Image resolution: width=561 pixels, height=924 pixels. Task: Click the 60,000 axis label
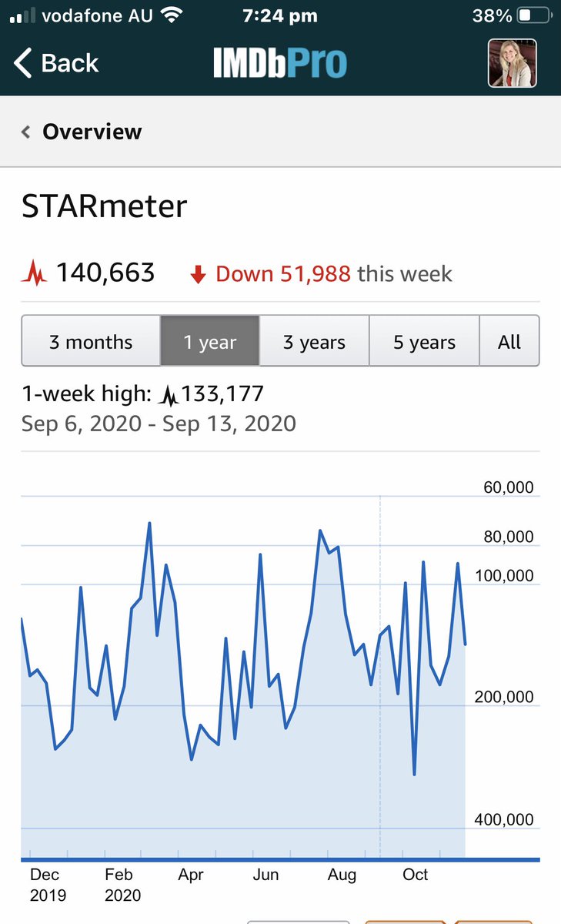[508, 488]
